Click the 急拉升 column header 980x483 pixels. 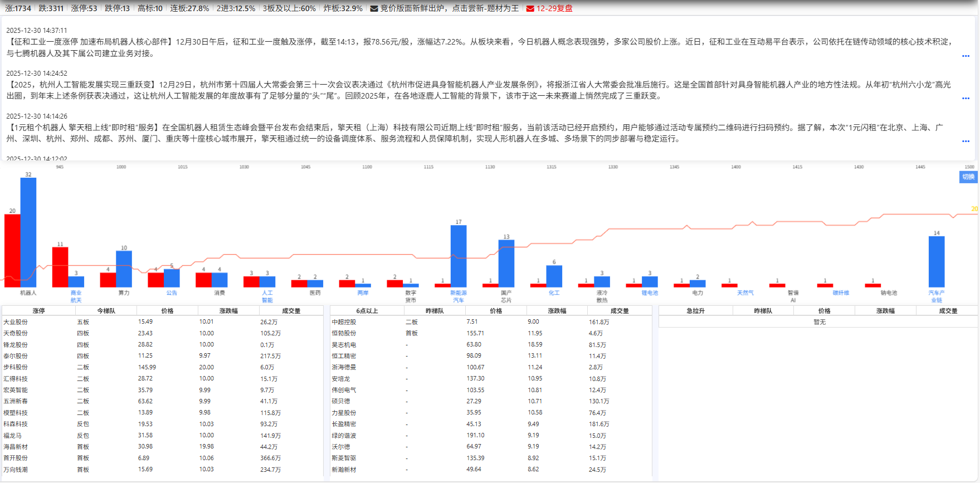pyautogui.click(x=695, y=311)
